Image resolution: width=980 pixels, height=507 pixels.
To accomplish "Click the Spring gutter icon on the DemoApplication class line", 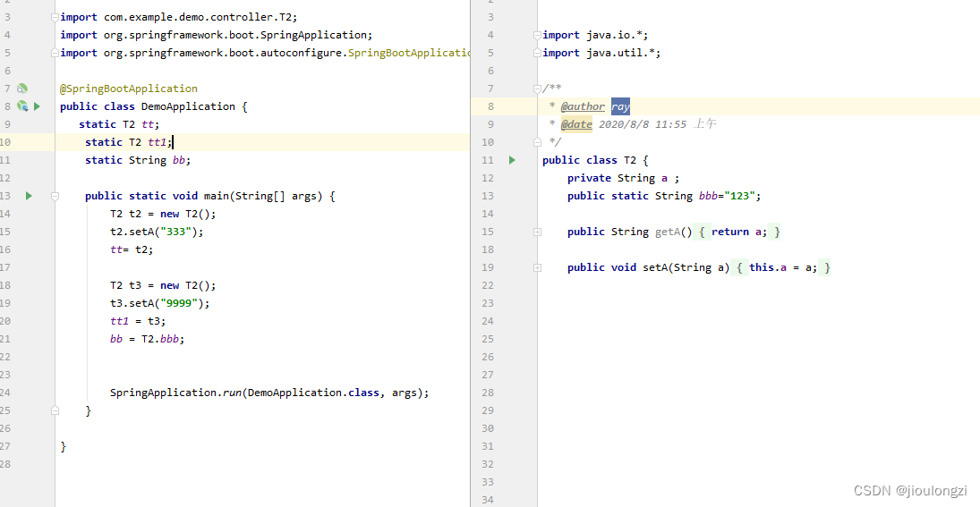I will (21, 106).
